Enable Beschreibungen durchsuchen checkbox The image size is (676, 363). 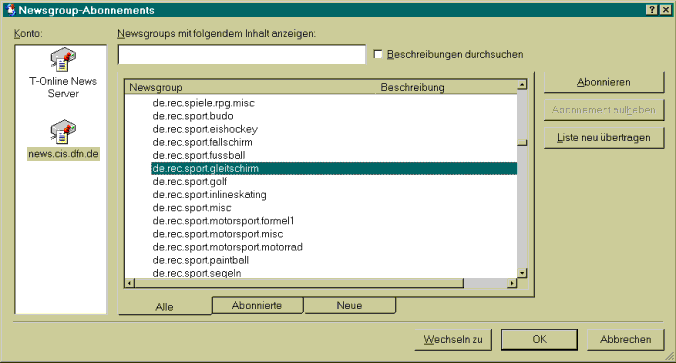tap(378, 54)
